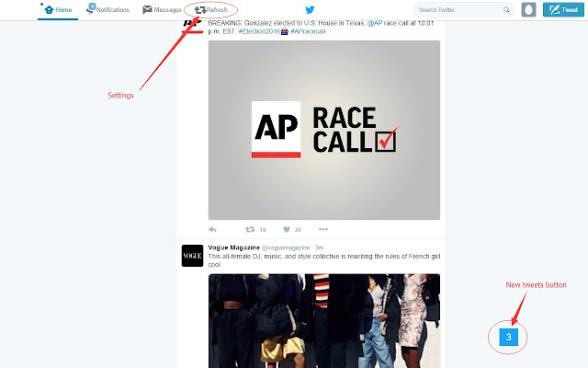Like the AP tweet
This screenshot has width=588, height=368.
click(x=287, y=229)
